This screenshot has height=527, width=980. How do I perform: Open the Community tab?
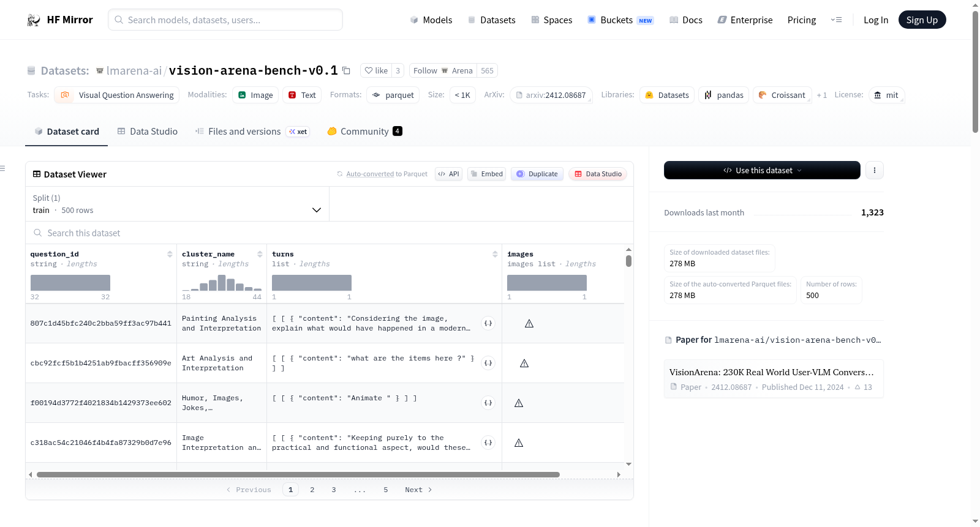click(x=364, y=131)
